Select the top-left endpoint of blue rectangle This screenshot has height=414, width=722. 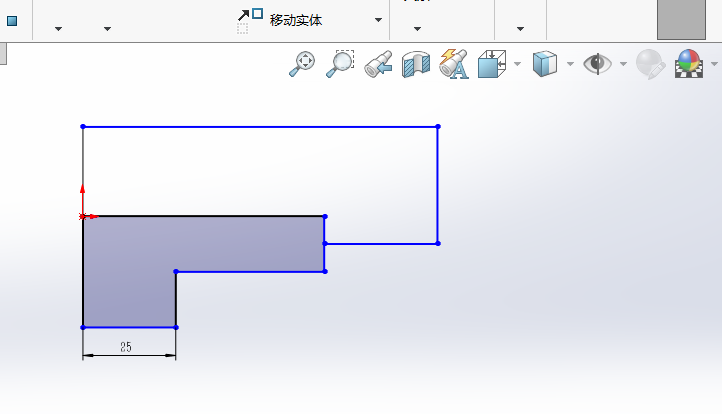tap(83, 126)
